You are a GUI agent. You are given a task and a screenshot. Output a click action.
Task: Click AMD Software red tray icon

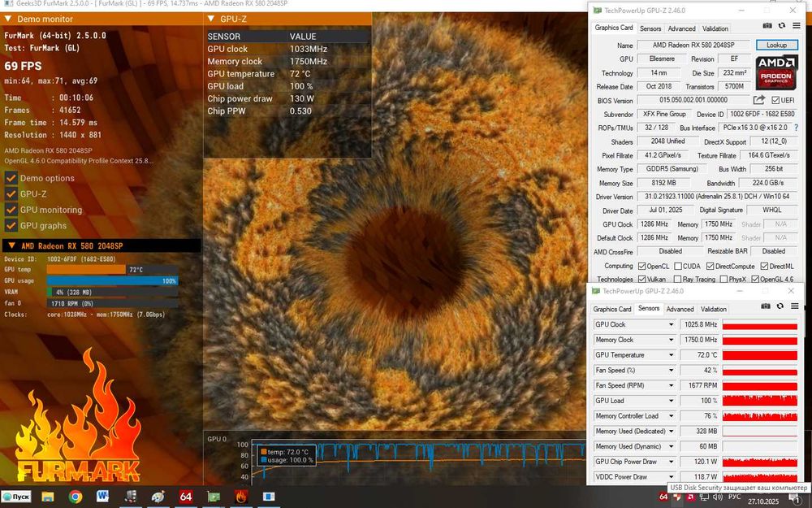(x=690, y=497)
